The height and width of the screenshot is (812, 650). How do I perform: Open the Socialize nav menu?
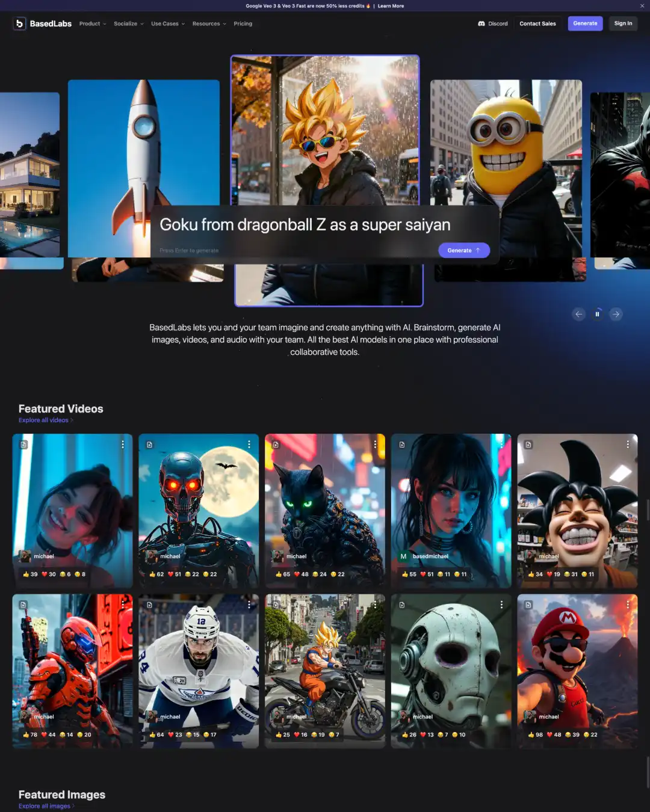coord(128,23)
